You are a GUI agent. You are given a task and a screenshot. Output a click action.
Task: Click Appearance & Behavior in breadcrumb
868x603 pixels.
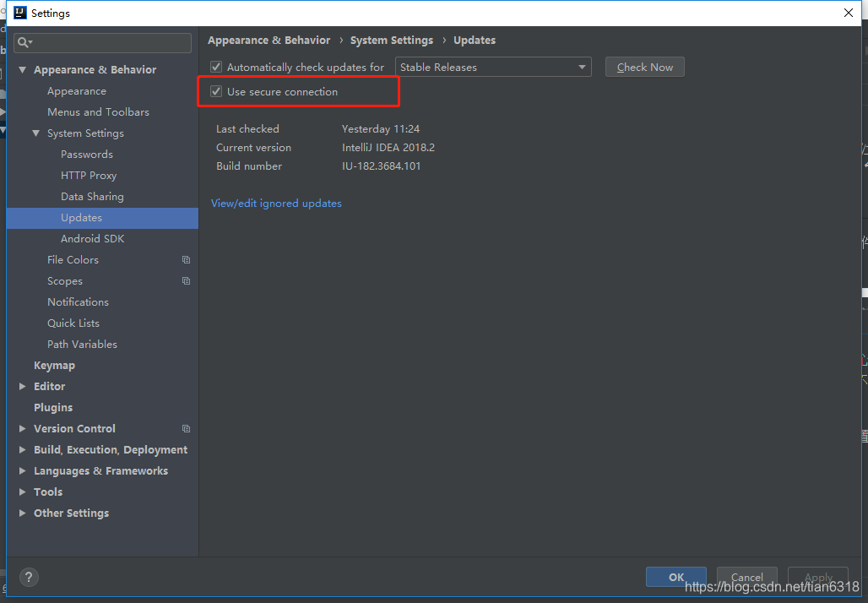(x=269, y=41)
